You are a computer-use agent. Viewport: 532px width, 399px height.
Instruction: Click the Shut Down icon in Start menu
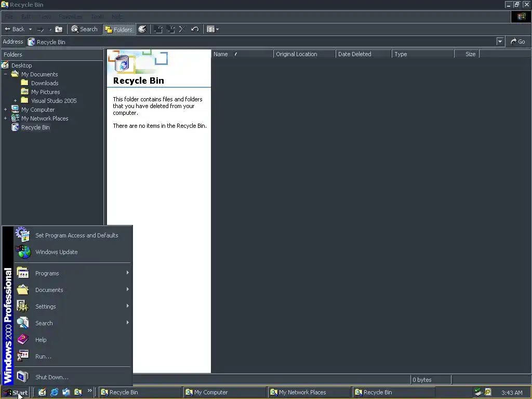pos(23,377)
